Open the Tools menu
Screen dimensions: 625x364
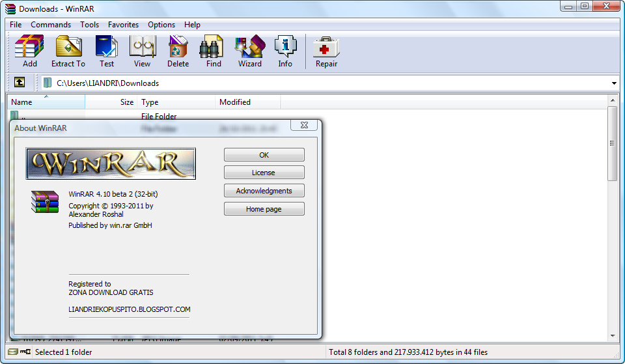coord(89,25)
